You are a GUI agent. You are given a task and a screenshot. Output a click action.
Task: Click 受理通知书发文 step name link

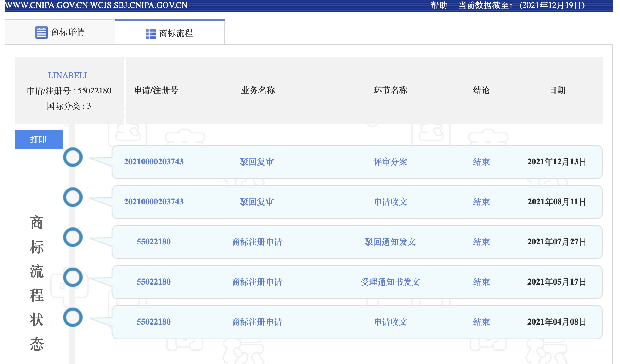pos(390,282)
